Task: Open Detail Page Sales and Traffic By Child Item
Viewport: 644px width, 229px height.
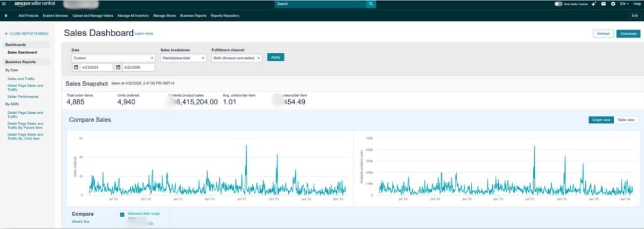Action: [x=25, y=136]
